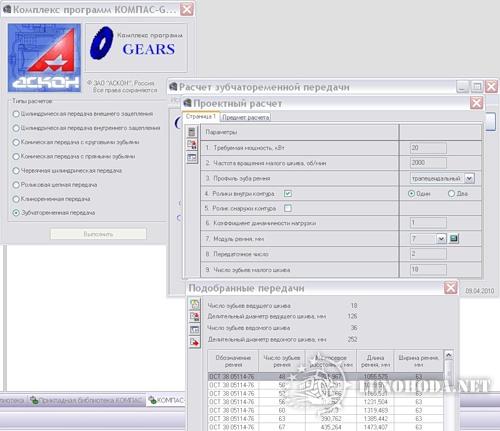Select the belt row with 63 teeth
The image size is (500, 431).
(x=326, y=419)
